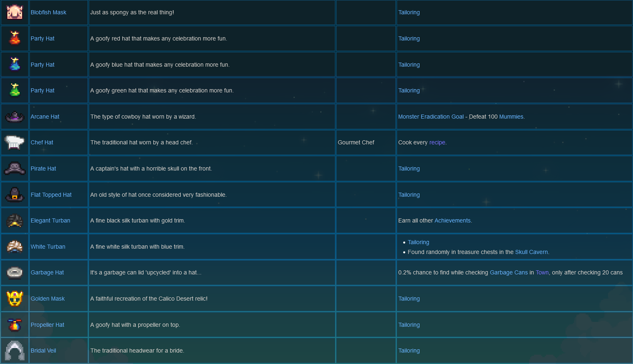Click the white Chef Hat icon
The height and width of the screenshot is (364, 633).
click(x=15, y=143)
